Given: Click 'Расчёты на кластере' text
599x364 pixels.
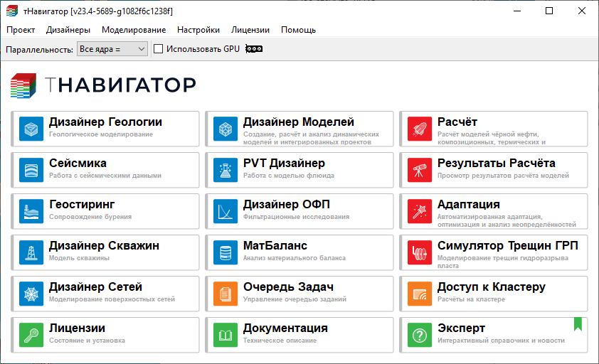Looking at the screenshot, I should pos(471,299).
